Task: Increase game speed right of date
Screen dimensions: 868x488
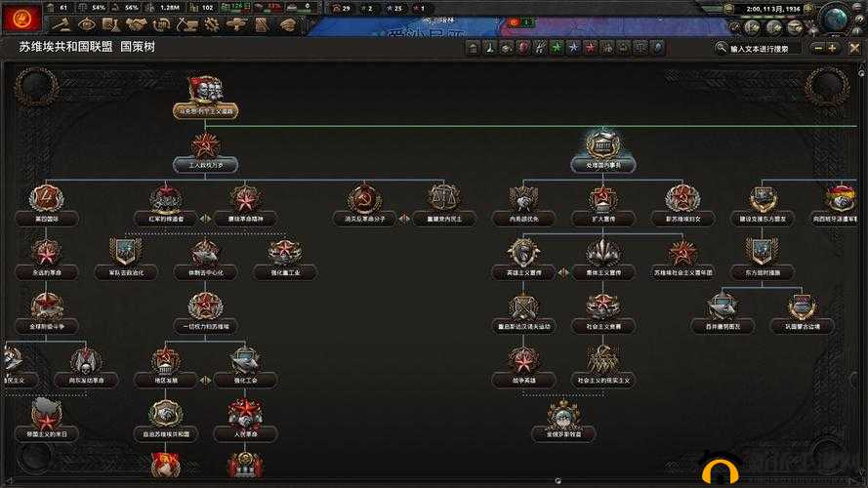Action: 808,9
